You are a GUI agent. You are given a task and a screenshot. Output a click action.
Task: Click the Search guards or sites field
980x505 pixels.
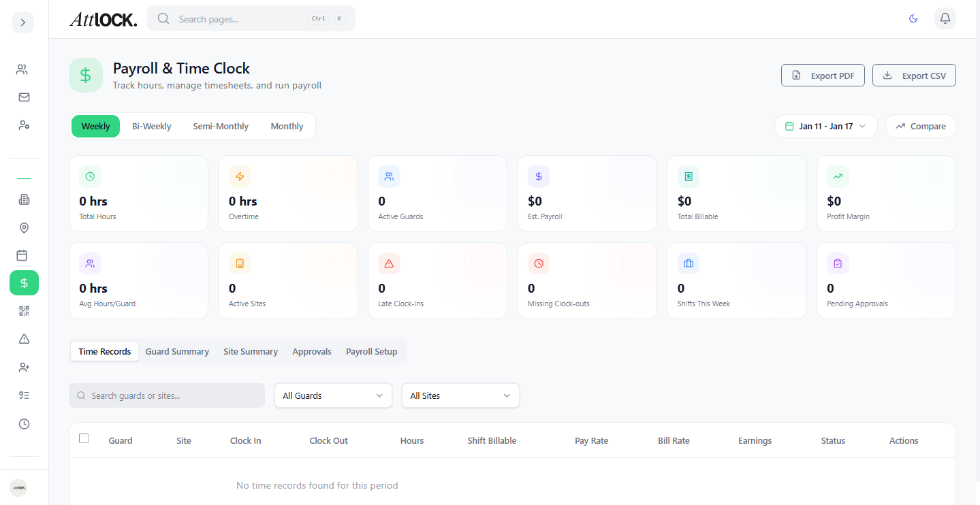(x=166, y=395)
